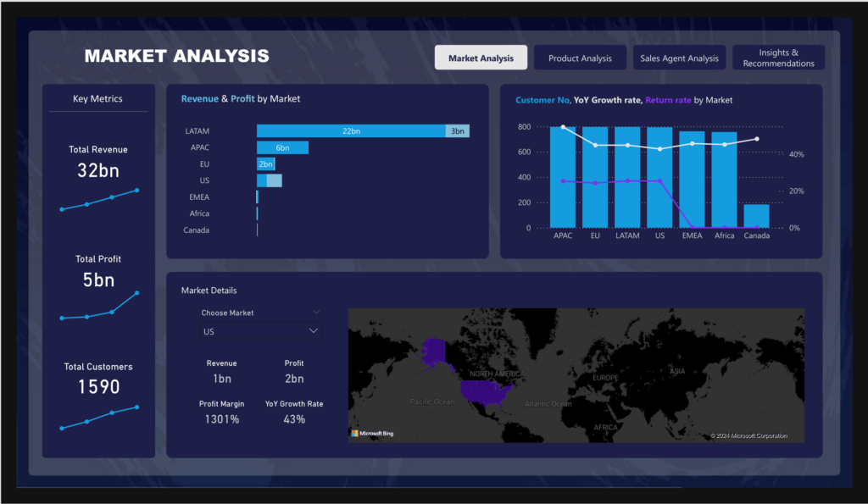868x504 pixels.
Task: Click the Microsoft Bing logo on the map
Action: click(372, 433)
